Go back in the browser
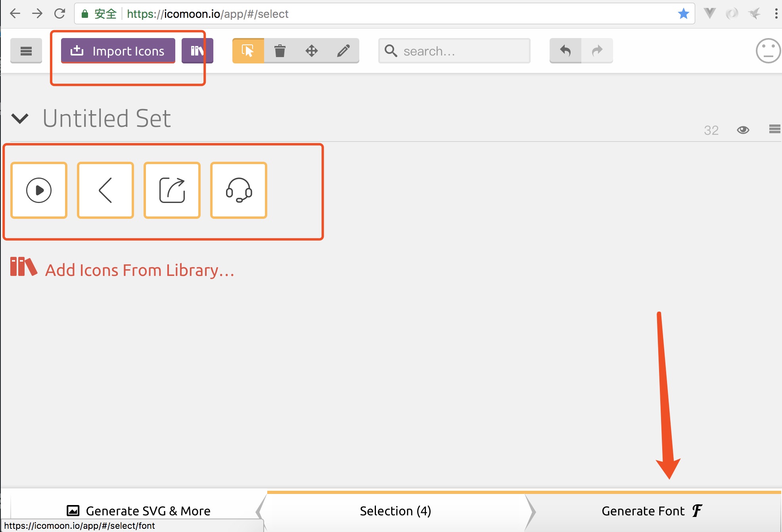 click(x=15, y=14)
